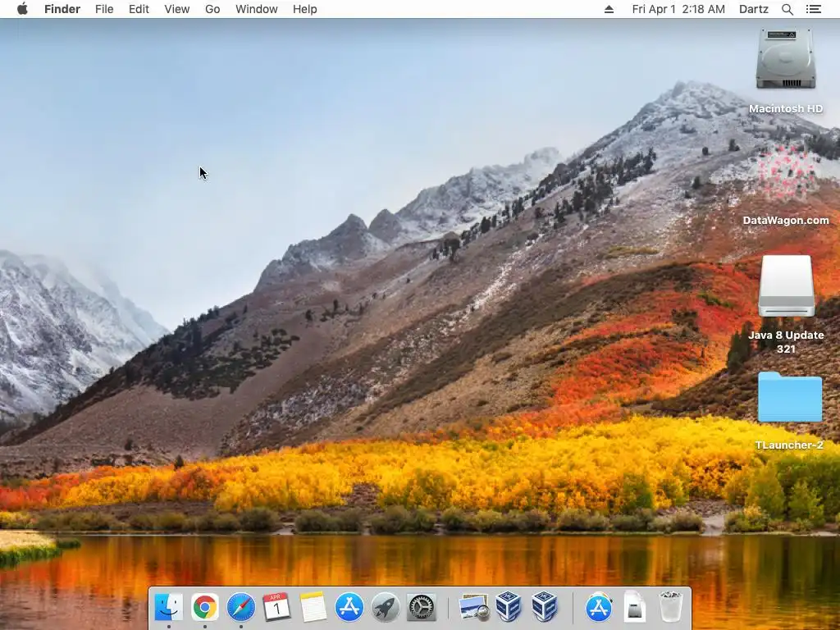The height and width of the screenshot is (630, 840).
Task: Open Spotlight search magnifier icon
Action: (x=787, y=9)
